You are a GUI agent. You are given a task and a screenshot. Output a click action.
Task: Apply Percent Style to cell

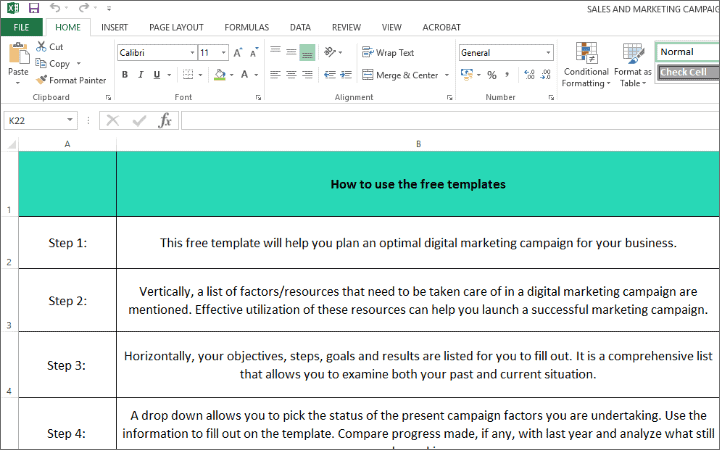[x=491, y=75]
